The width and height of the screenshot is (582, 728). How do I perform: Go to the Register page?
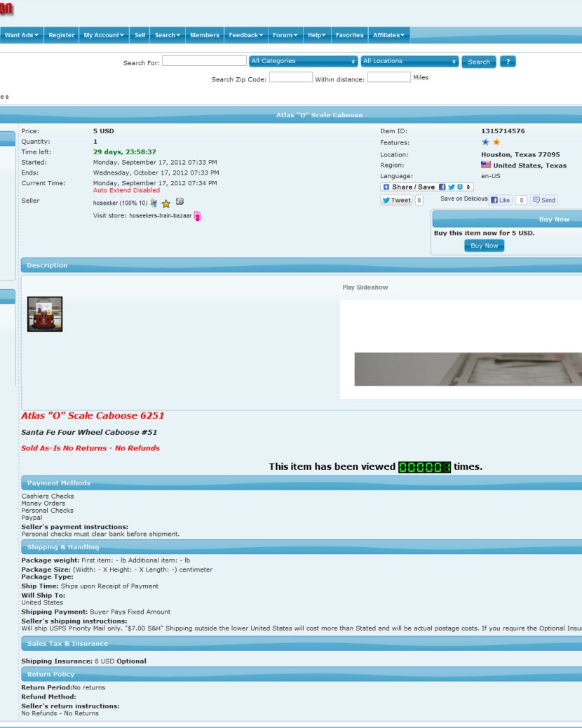click(x=61, y=35)
